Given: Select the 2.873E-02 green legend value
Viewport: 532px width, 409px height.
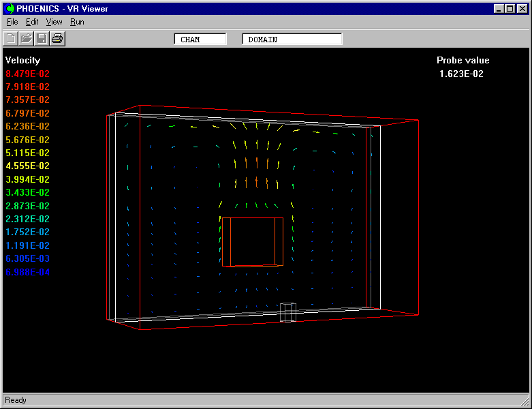Looking at the screenshot, I should (28, 206).
